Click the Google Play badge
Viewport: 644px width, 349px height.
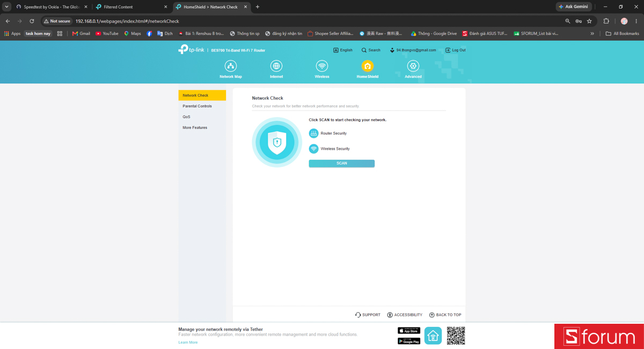pos(408,341)
